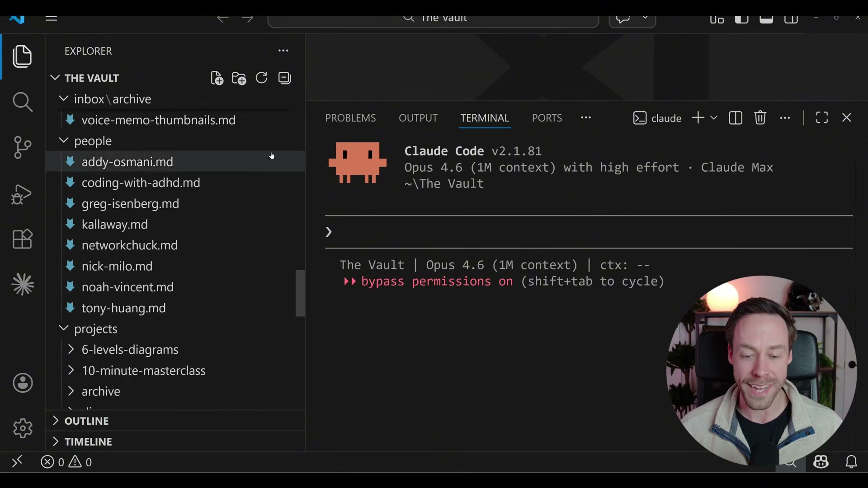Open the hamburger menu
868x488 pixels.
(x=51, y=18)
